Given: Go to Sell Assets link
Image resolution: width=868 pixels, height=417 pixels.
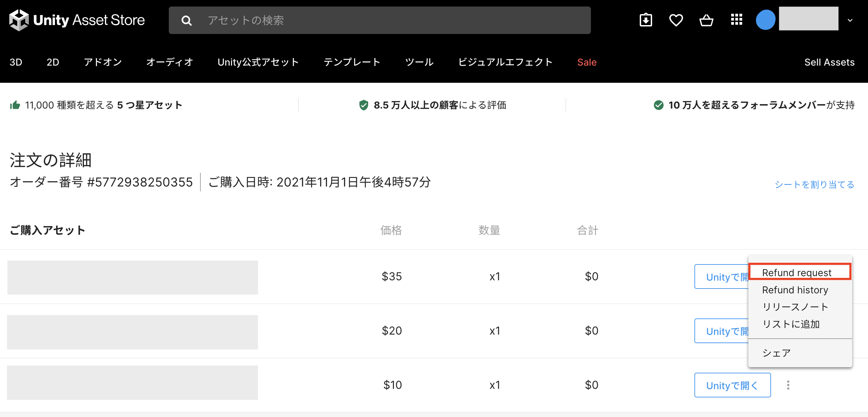Looking at the screenshot, I should click(829, 62).
